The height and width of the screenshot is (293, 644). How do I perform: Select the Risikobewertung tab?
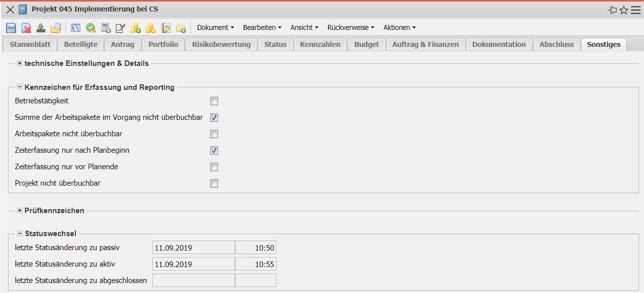click(221, 44)
